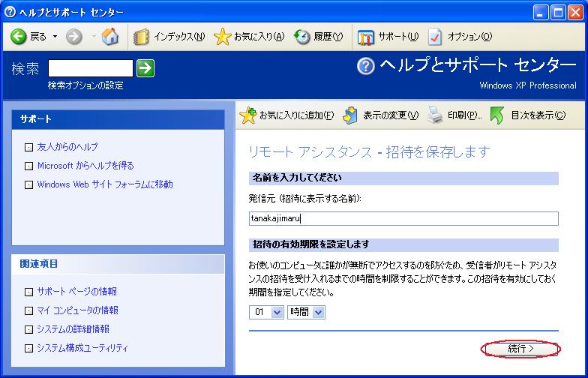Open the History (履歴) icon
588x378 pixels.
[x=302, y=37]
